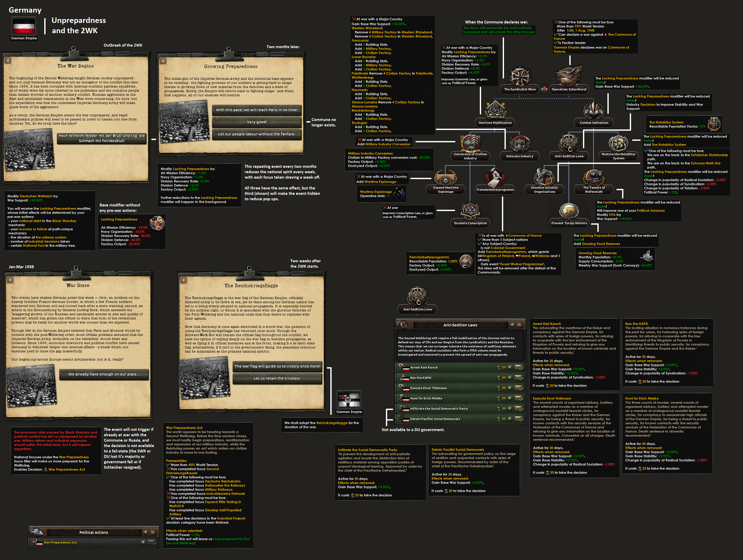Viewport: 743px width, 560px height.
Task: Toggle green light beside War Preparedness Act
Action: point(143,542)
